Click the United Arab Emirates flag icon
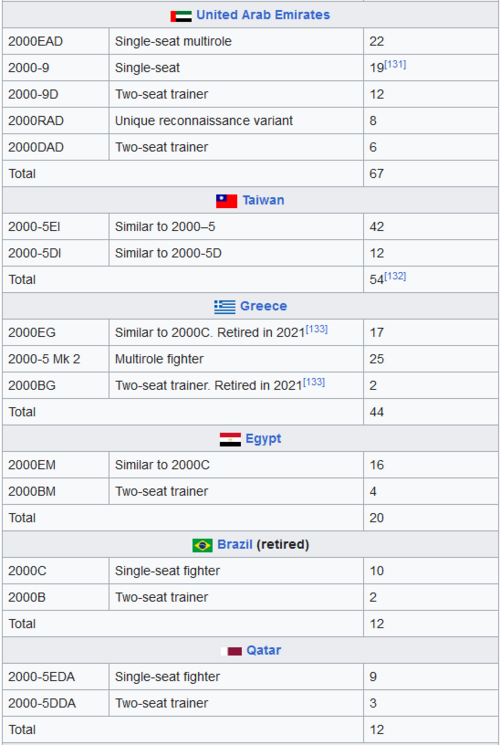500x745 pixels. point(181,16)
